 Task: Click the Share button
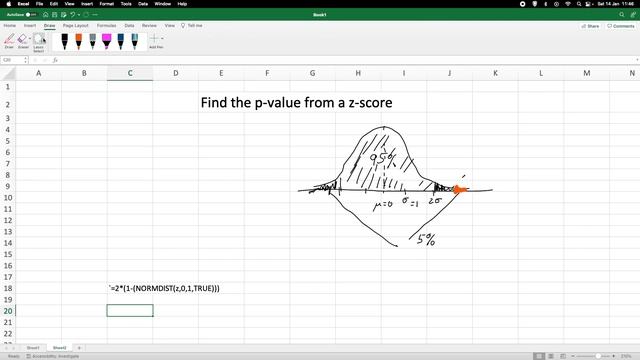coord(590,26)
